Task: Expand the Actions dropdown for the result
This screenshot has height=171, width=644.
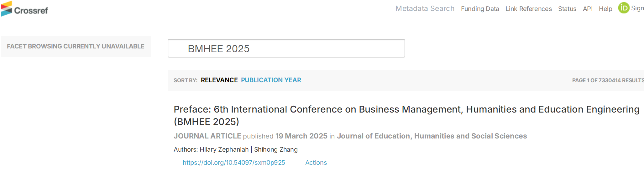Action: click(316, 163)
